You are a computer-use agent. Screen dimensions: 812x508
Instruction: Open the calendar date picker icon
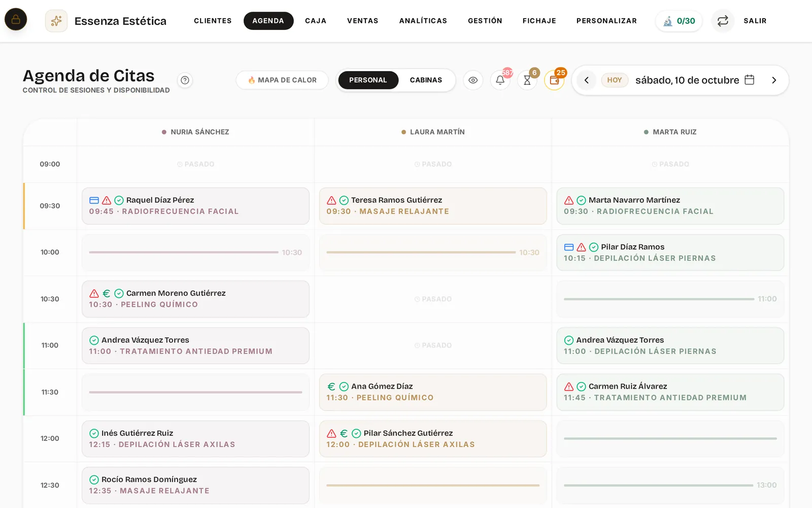click(750, 80)
